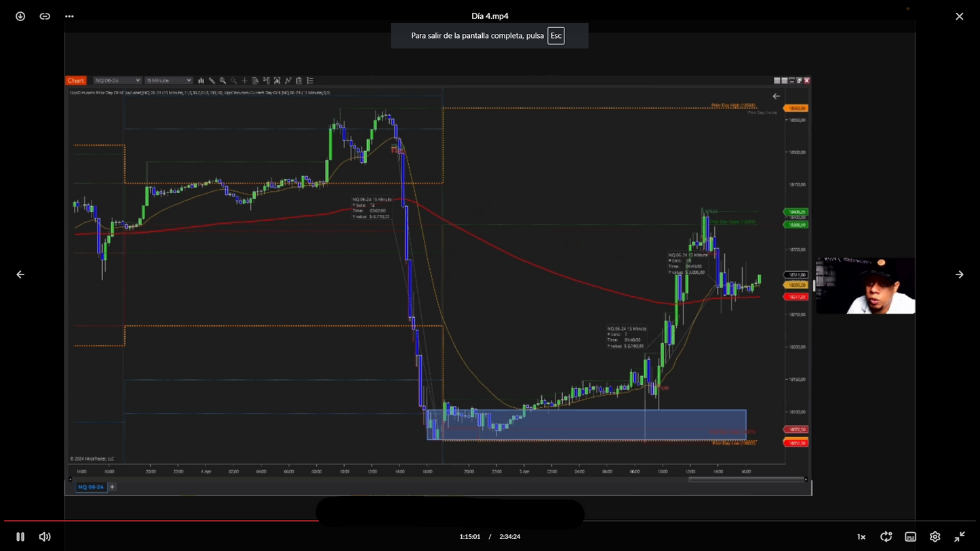Click the Esc key hint badge
980x551 pixels.
556,36
